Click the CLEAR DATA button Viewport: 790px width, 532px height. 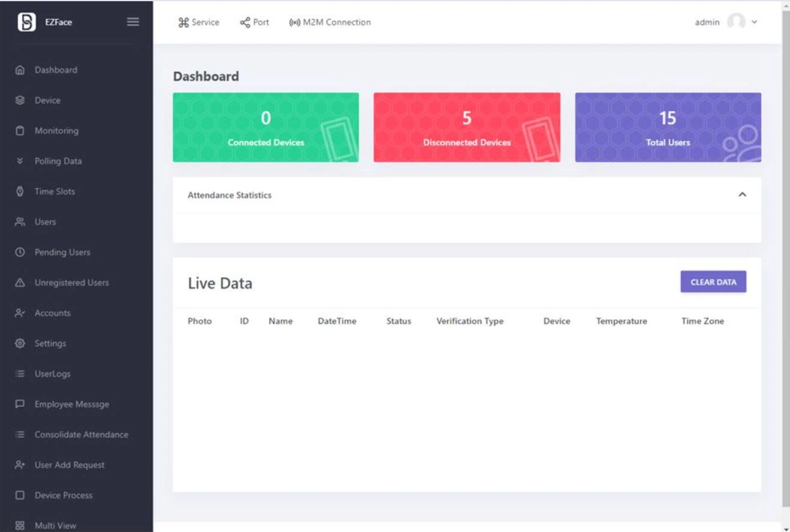point(713,282)
